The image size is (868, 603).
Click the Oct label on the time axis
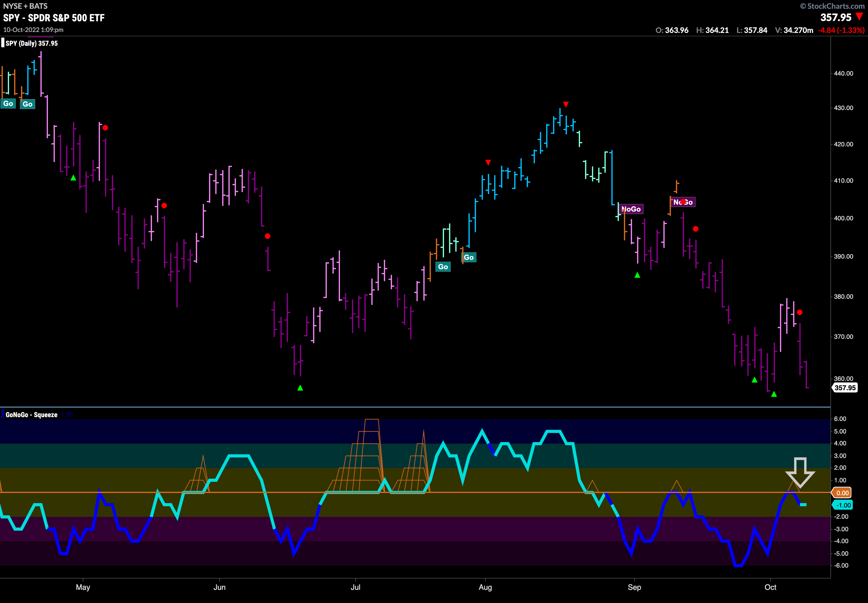[771, 587]
